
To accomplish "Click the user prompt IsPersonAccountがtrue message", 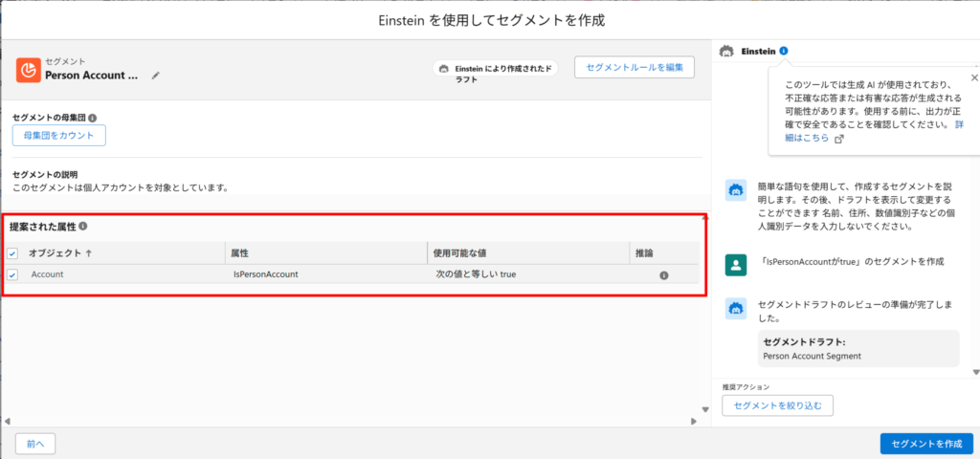I will [850, 262].
